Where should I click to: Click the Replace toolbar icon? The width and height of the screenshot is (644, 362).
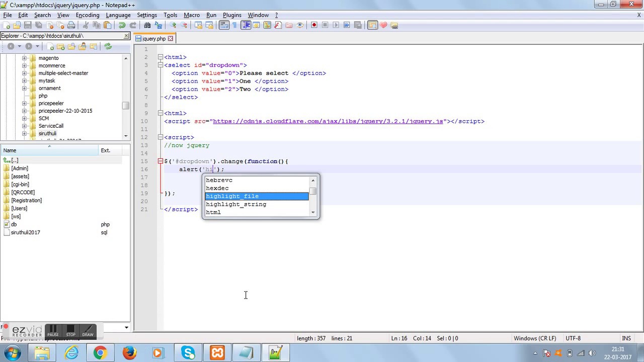pyautogui.click(x=158, y=25)
